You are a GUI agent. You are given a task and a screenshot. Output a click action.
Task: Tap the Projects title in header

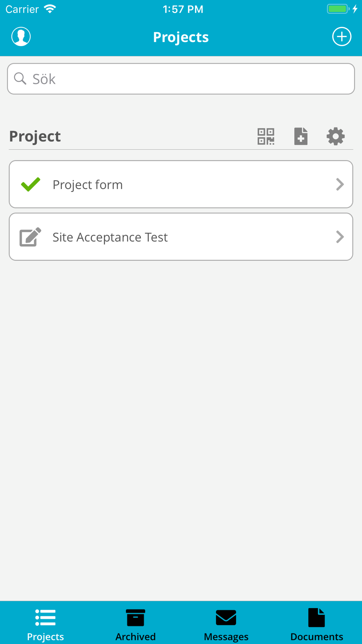click(x=181, y=37)
